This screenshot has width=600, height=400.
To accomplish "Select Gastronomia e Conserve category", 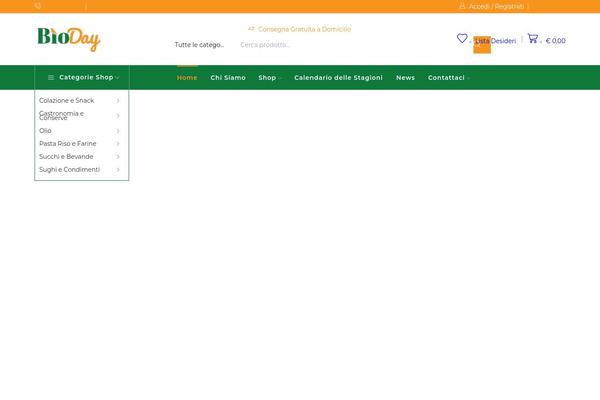I will tap(61, 116).
